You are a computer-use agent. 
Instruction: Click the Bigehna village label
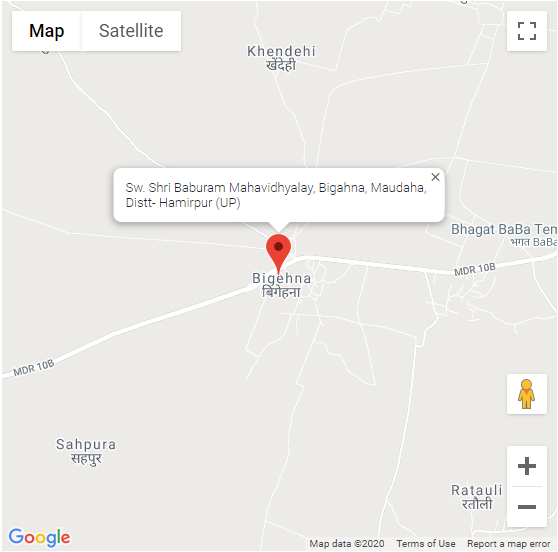click(x=281, y=285)
